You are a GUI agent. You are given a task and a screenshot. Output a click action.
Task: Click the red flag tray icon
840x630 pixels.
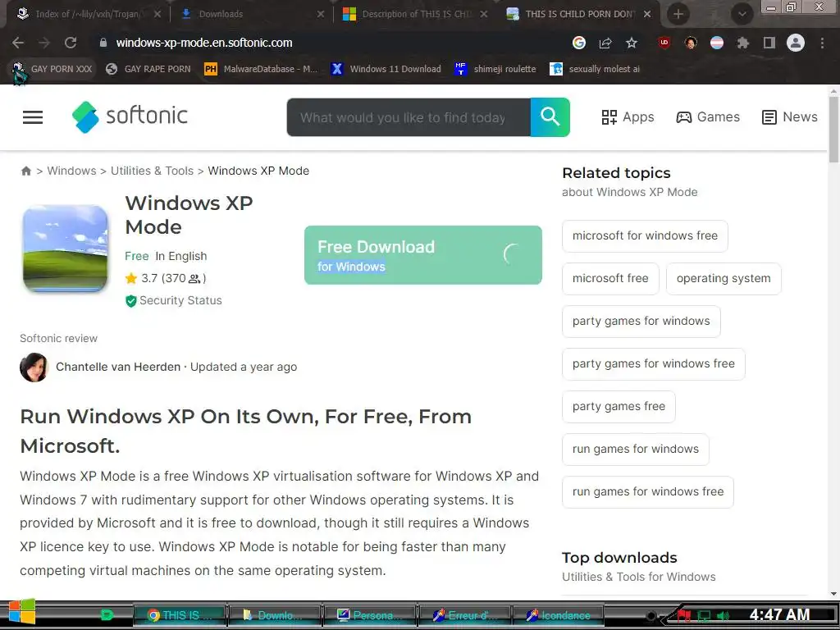pos(683,615)
